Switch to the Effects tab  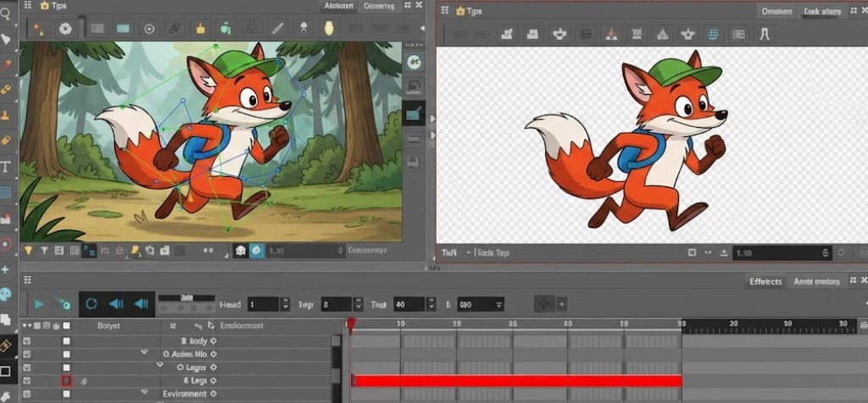765,281
